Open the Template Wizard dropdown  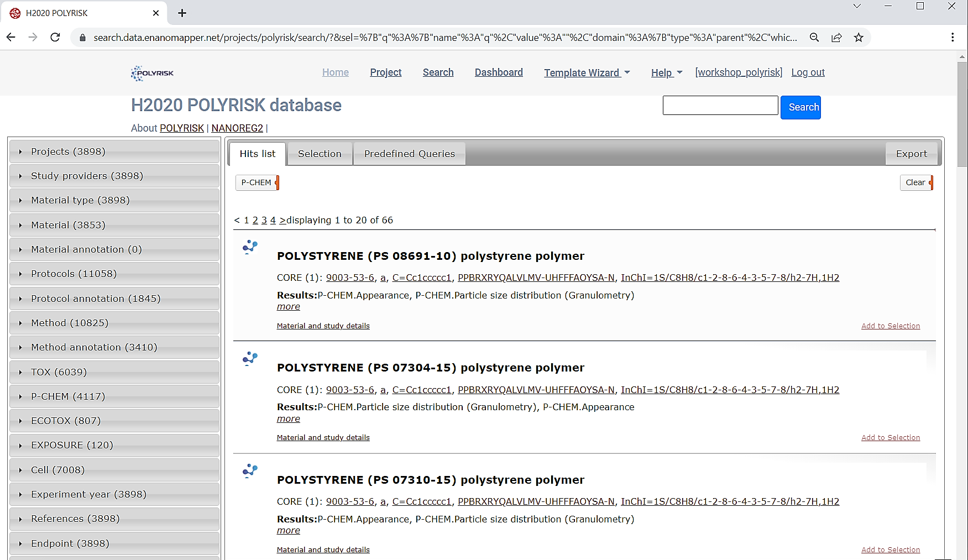pyautogui.click(x=587, y=72)
